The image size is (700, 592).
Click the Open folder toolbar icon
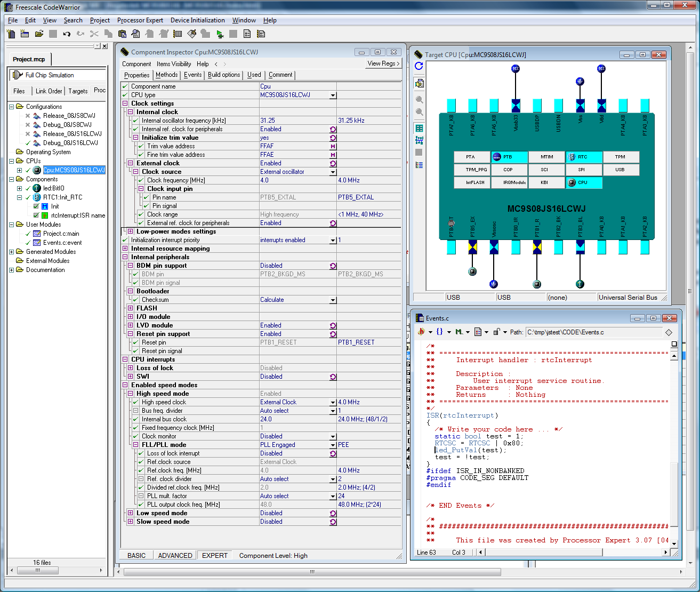point(39,34)
